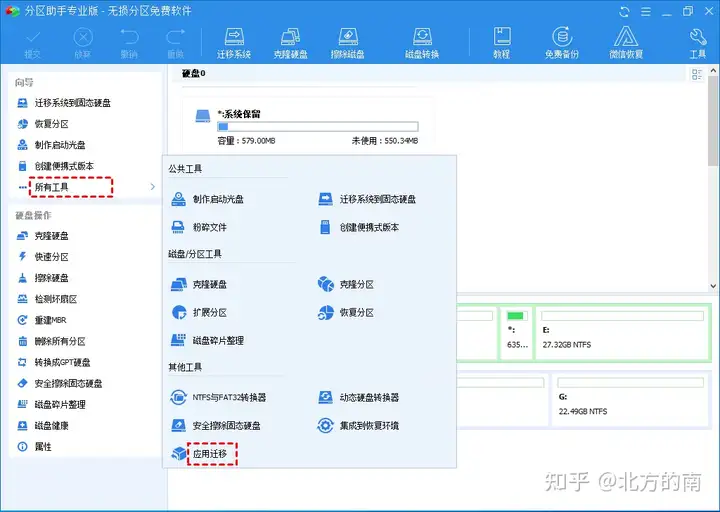Select 磁盘健康 in the sidebar

point(43,426)
